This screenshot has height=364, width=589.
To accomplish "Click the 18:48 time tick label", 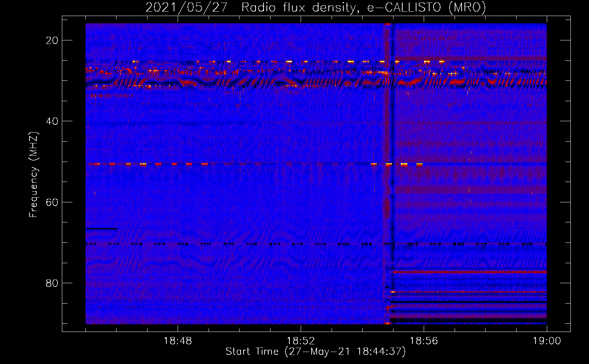I will [178, 341].
